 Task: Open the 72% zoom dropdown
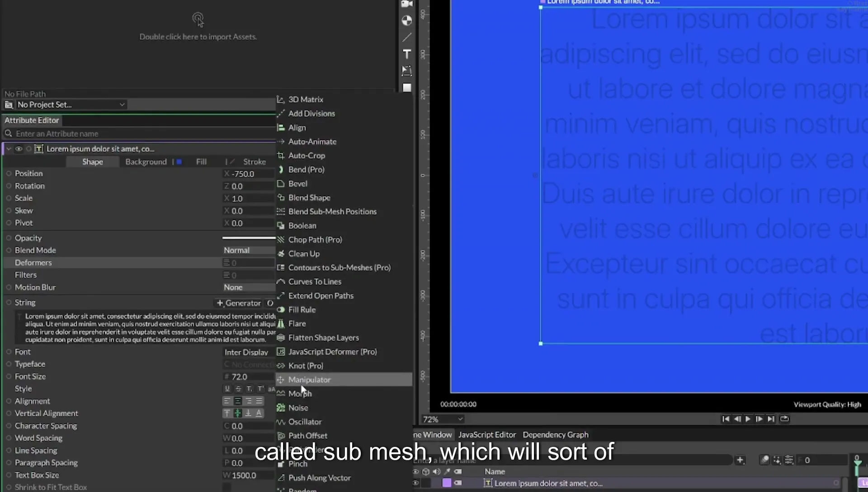click(x=443, y=420)
